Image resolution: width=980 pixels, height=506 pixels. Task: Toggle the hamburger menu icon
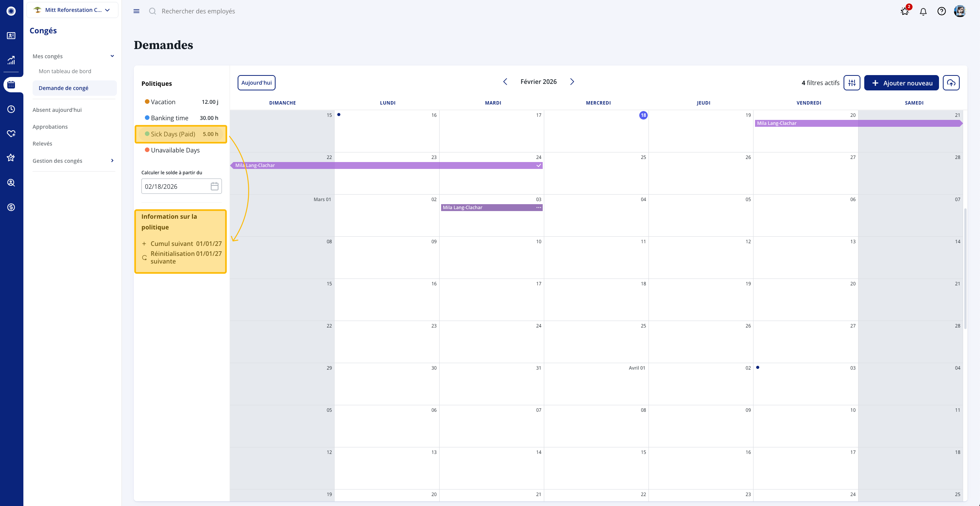pos(136,11)
